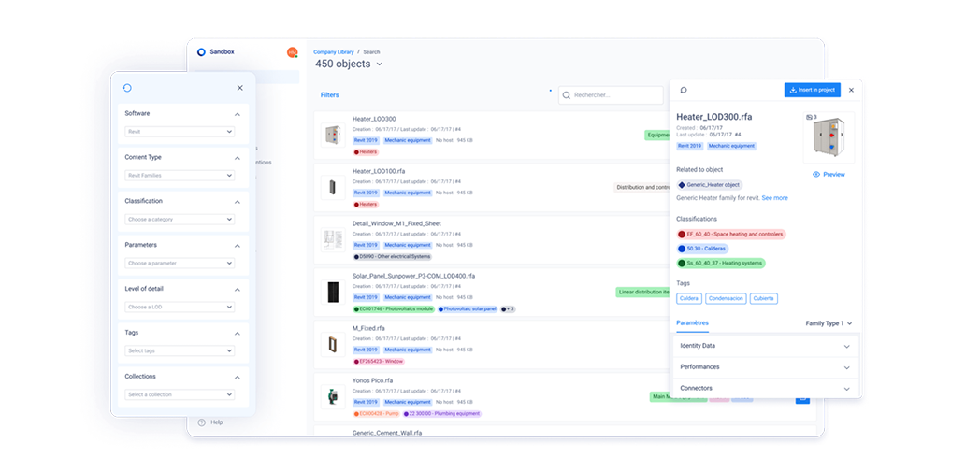Collapse the Software filter section
The width and height of the screenshot is (980, 472).
[x=237, y=114]
